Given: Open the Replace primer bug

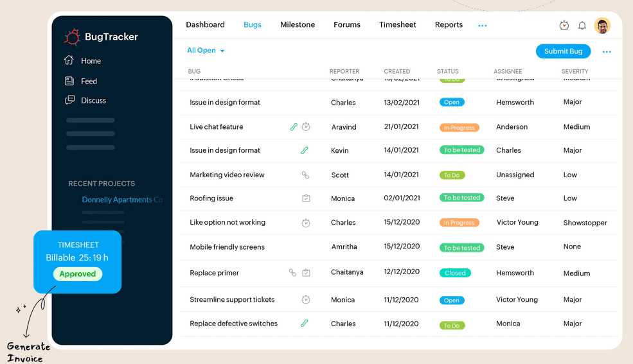Looking at the screenshot, I should (215, 272).
